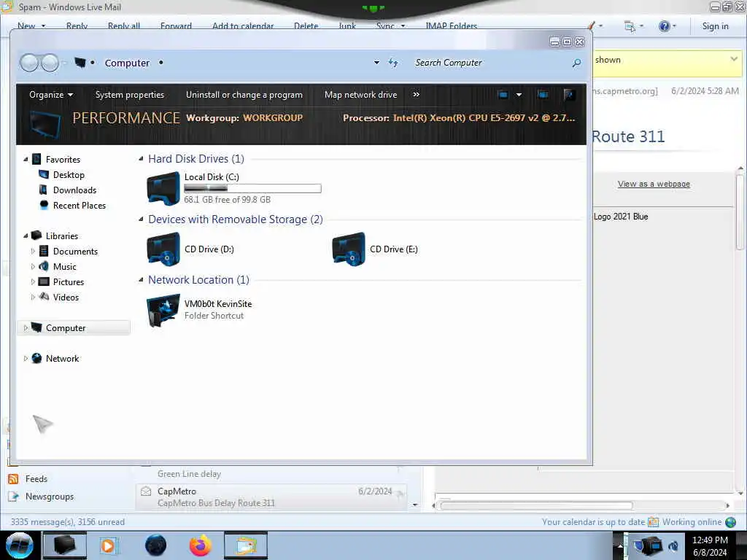Show hidden tray icons arrow
The height and width of the screenshot is (560, 747).
(x=620, y=545)
